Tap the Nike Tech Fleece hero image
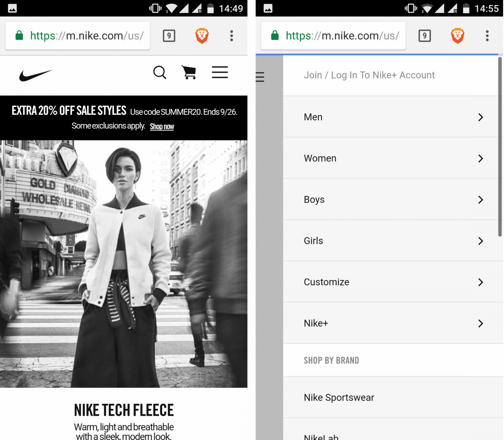 [123, 263]
